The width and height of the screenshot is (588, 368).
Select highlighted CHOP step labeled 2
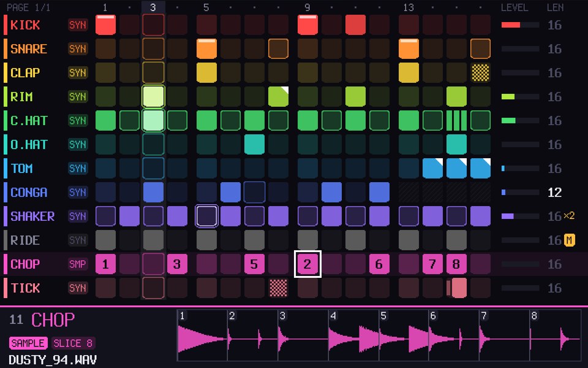click(307, 264)
